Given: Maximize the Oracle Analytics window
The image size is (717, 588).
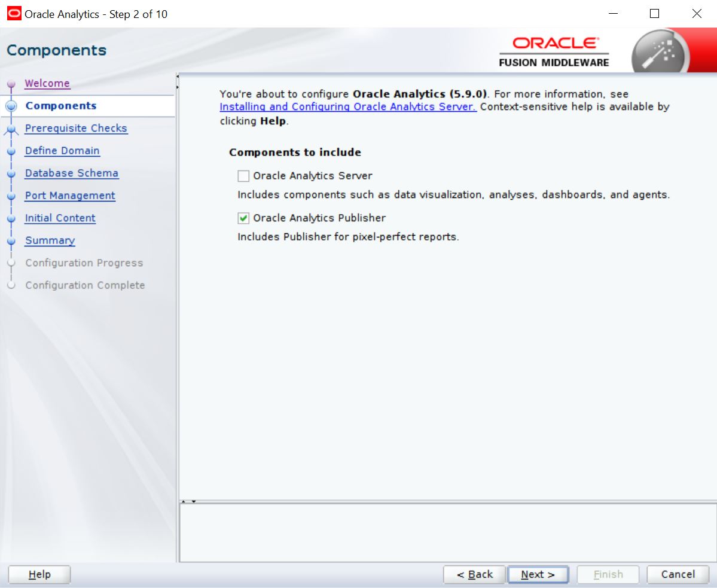Looking at the screenshot, I should coord(654,14).
